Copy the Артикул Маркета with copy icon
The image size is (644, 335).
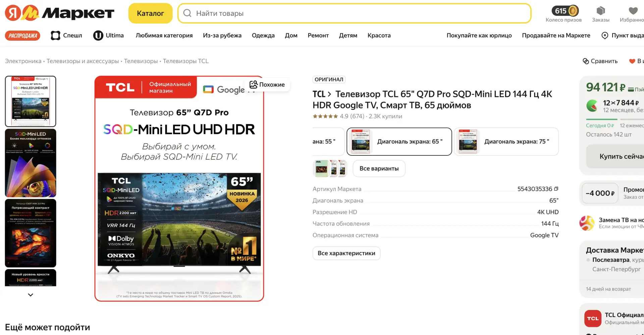coord(556,189)
